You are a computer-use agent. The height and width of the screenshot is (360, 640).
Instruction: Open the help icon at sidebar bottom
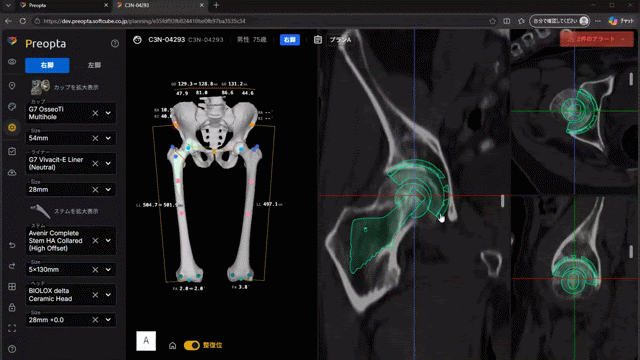coord(12,349)
